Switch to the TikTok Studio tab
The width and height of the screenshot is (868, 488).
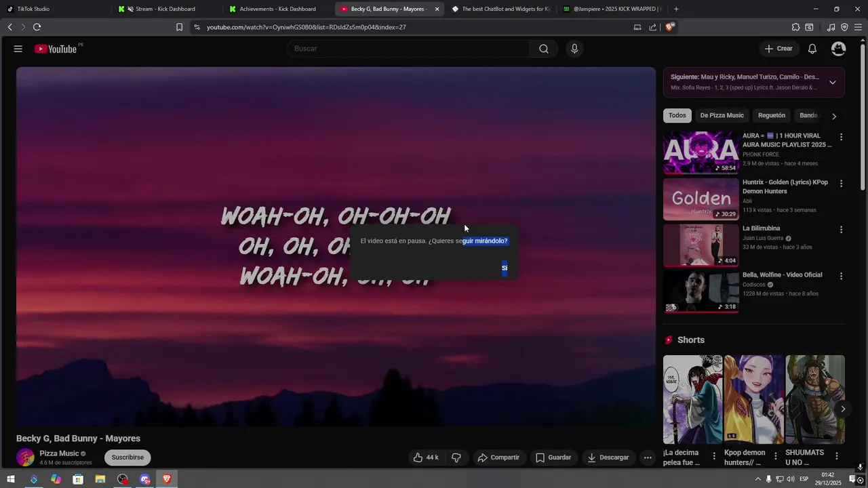coord(54,9)
